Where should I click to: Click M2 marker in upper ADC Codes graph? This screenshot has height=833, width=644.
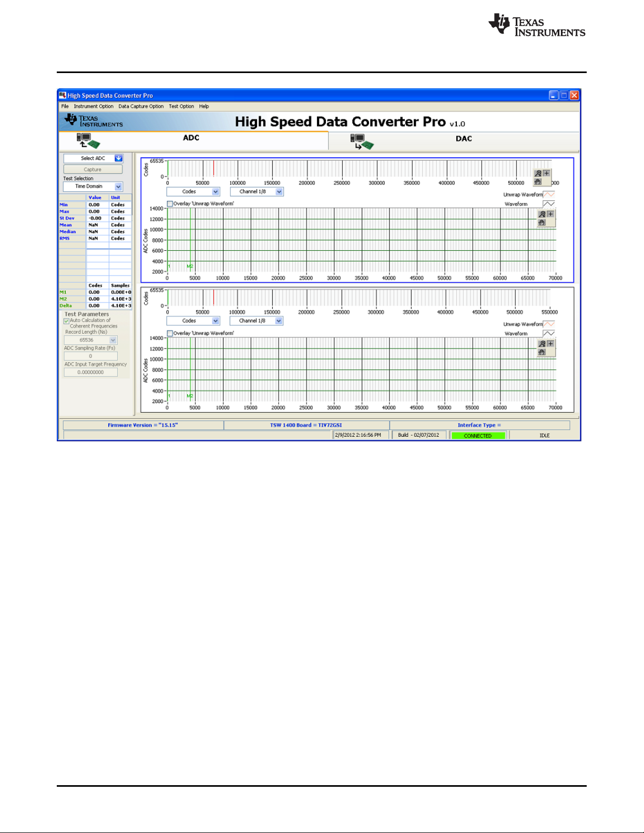[190, 266]
